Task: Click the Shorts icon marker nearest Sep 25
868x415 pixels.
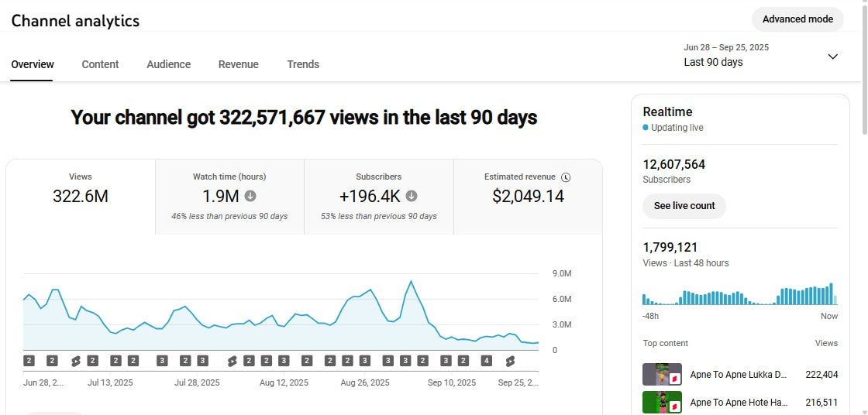Action: (510, 361)
